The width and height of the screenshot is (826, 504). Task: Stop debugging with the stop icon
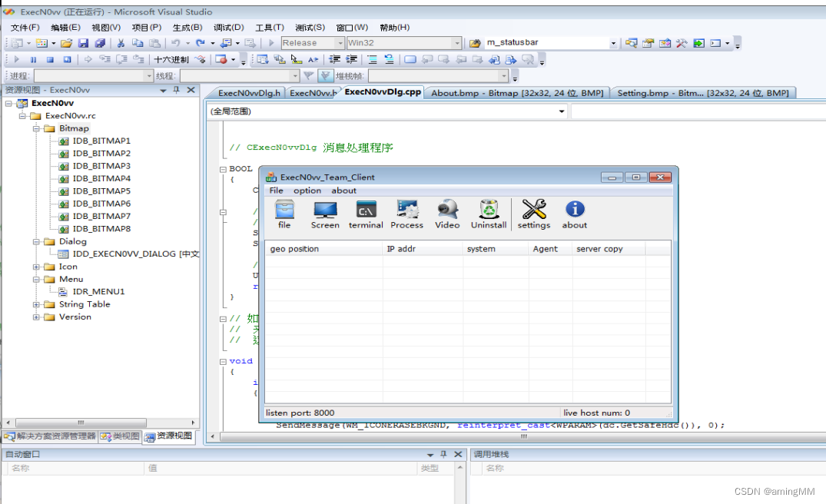click(x=50, y=59)
